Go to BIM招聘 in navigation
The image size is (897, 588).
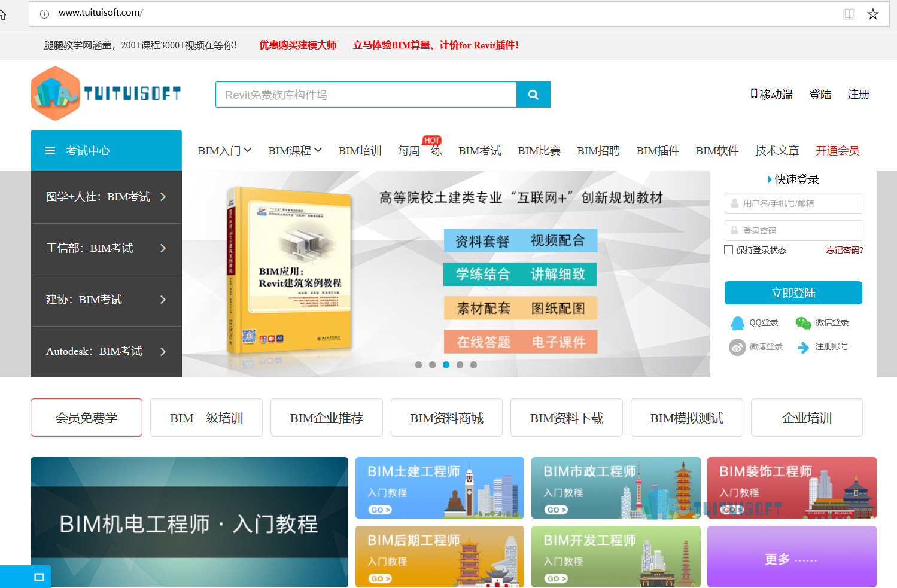pos(598,151)
